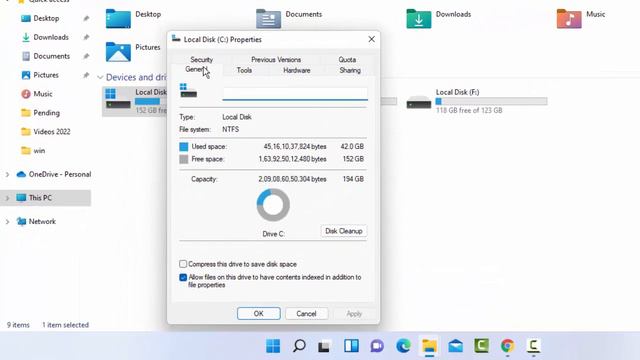Switch to the Security tab

tap(201, 60)
